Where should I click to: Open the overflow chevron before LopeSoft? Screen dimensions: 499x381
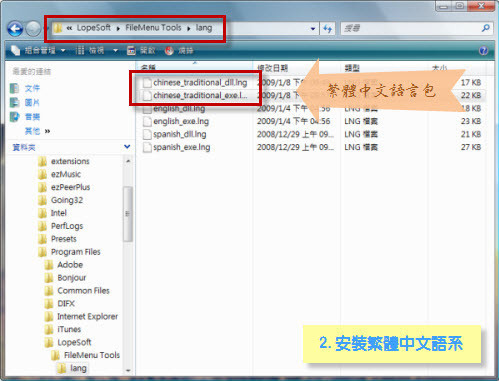[69, 28]
